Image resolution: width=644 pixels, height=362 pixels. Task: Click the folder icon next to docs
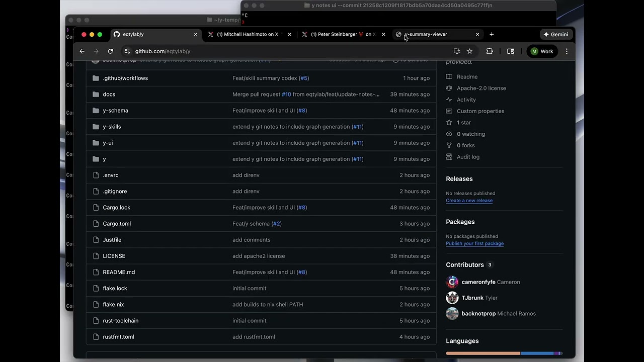[x=96, y=94]
